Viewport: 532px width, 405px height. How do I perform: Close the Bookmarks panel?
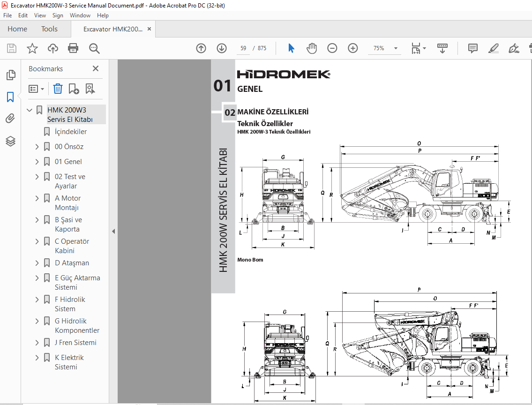96,68
